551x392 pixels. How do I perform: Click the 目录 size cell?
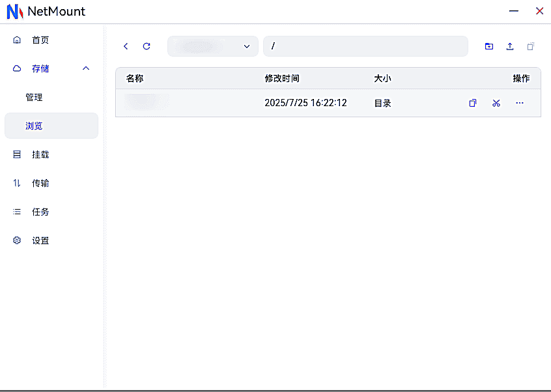382,104
